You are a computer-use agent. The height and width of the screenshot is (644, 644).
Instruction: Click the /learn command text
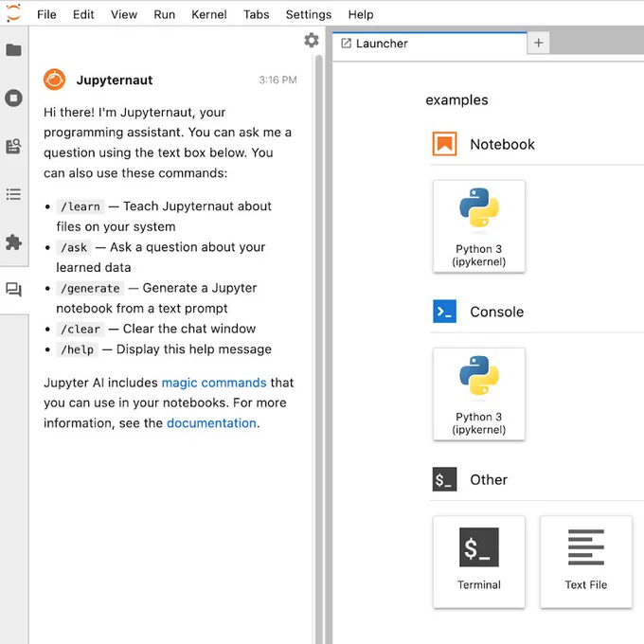(80, 206)
